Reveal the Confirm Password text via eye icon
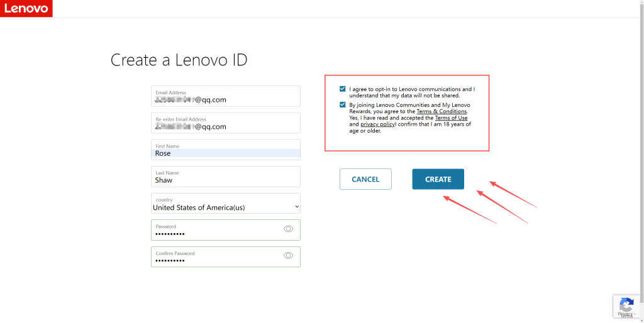The width and height of the screenshot is (644, 323). click(289, 256)
